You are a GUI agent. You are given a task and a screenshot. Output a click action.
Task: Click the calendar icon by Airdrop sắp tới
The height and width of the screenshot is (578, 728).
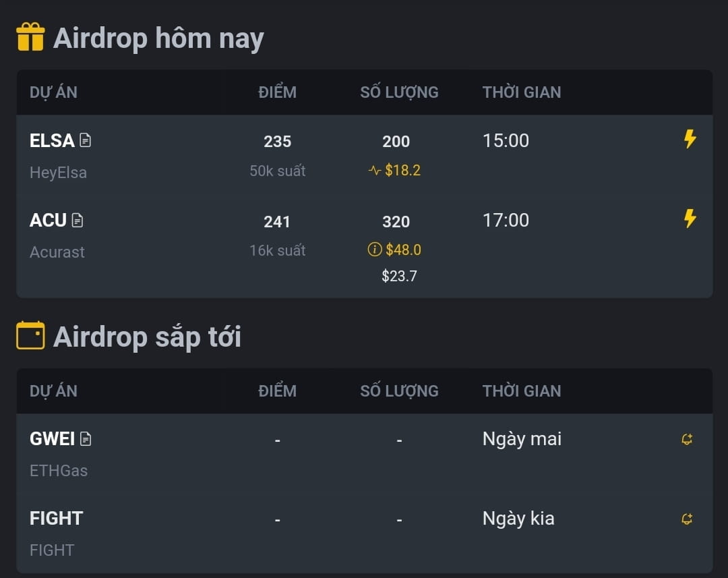(x=30, y=335)
